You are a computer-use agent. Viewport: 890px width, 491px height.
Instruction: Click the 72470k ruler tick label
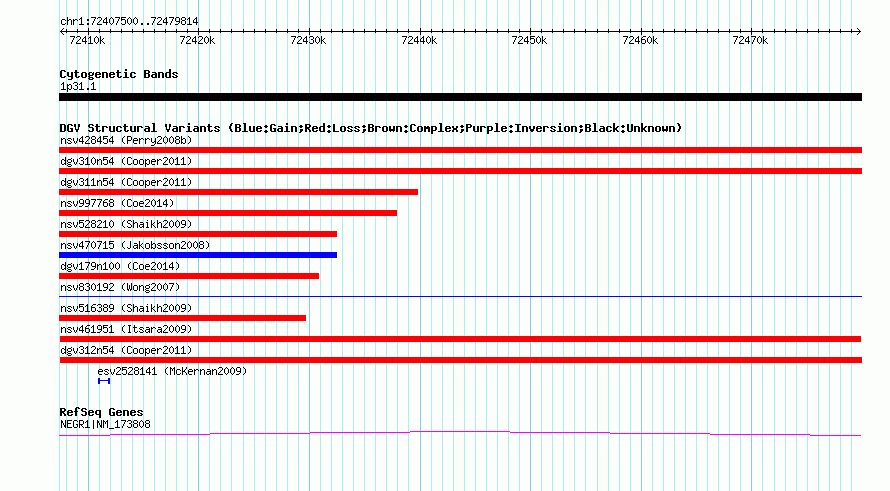(x=750, y=40)
